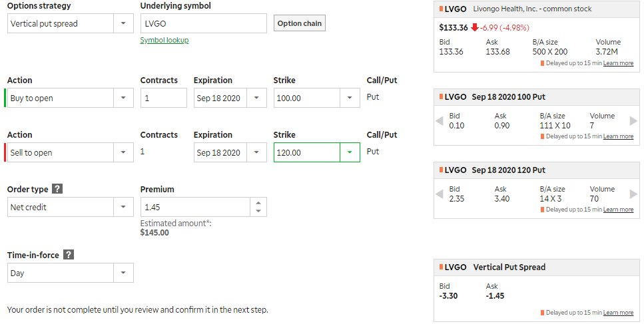
Task: Click the $133.36 stock price
Action: [454, 27]
